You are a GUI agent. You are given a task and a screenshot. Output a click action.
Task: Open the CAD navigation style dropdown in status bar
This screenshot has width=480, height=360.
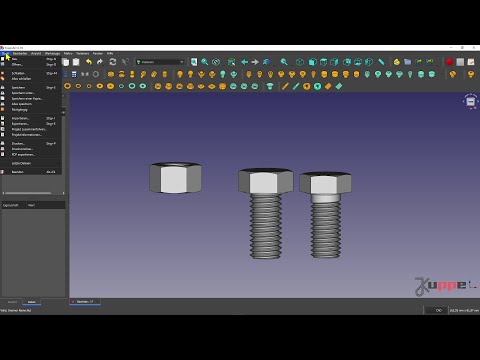tap(435, 310)
